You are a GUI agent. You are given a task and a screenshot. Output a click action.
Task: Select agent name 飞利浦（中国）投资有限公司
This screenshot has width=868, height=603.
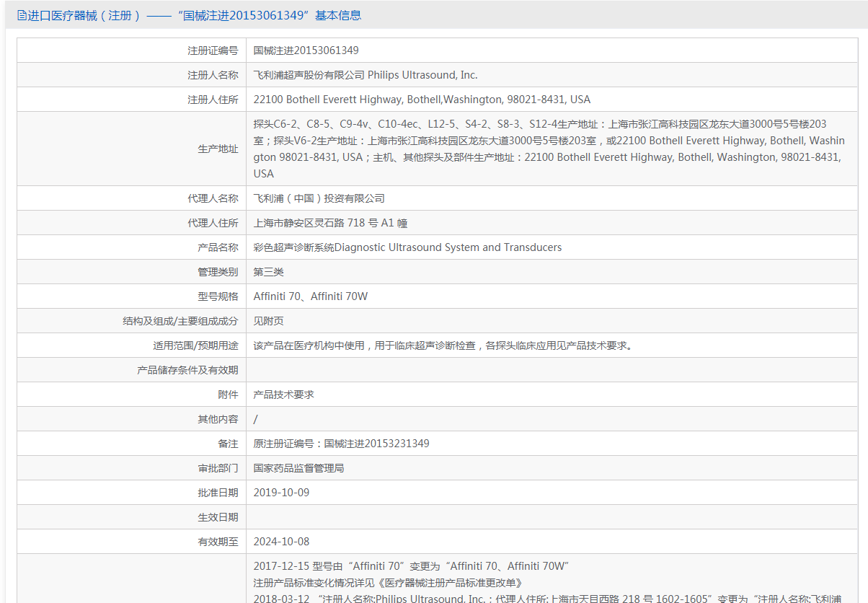pos(319,198)
